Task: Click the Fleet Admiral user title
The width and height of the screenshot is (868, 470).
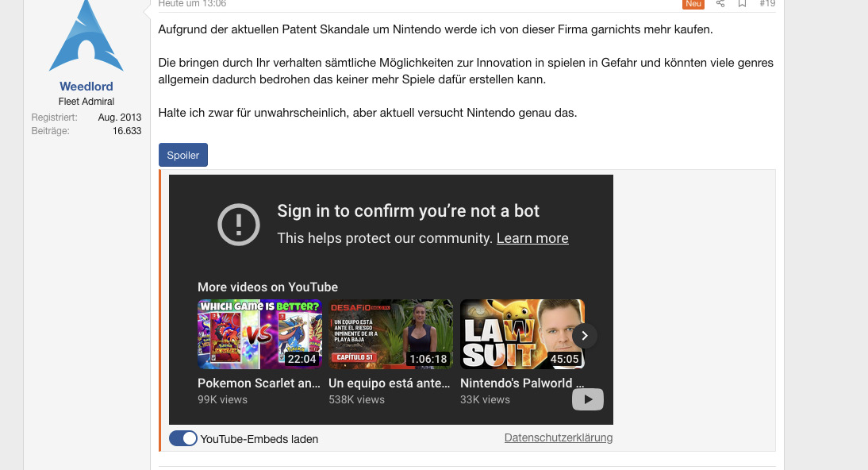Action: 86,102
